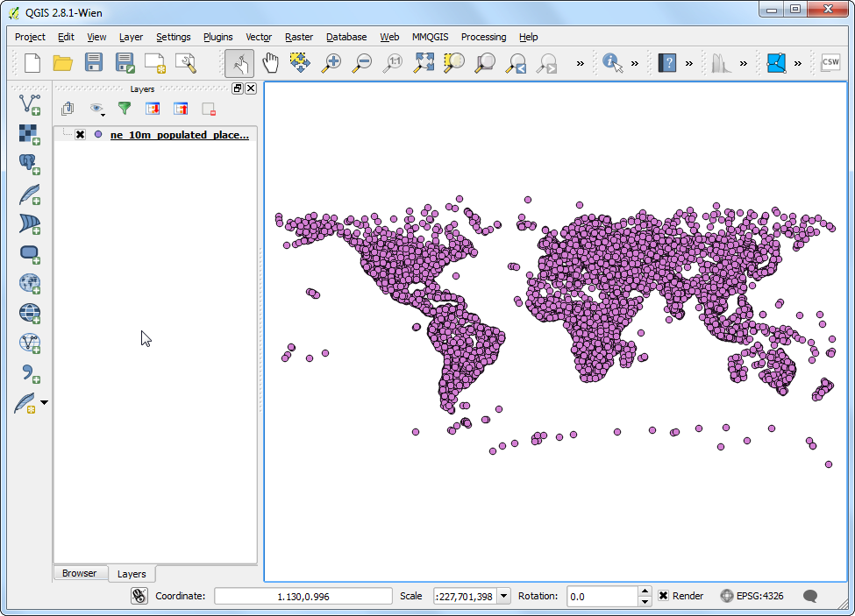
Task: Open the log messages speech bubble
Action: [810, 596]
